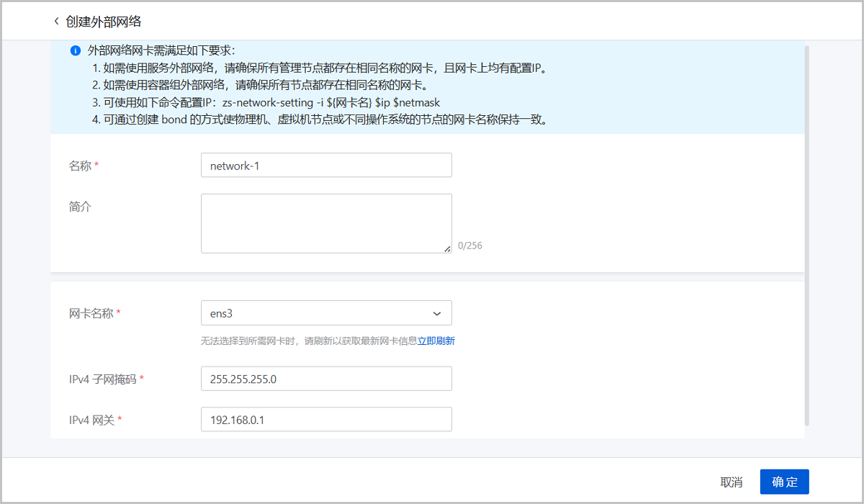Click the 网卡名称 field label
The image size is (864, 504).
point(91,314)
